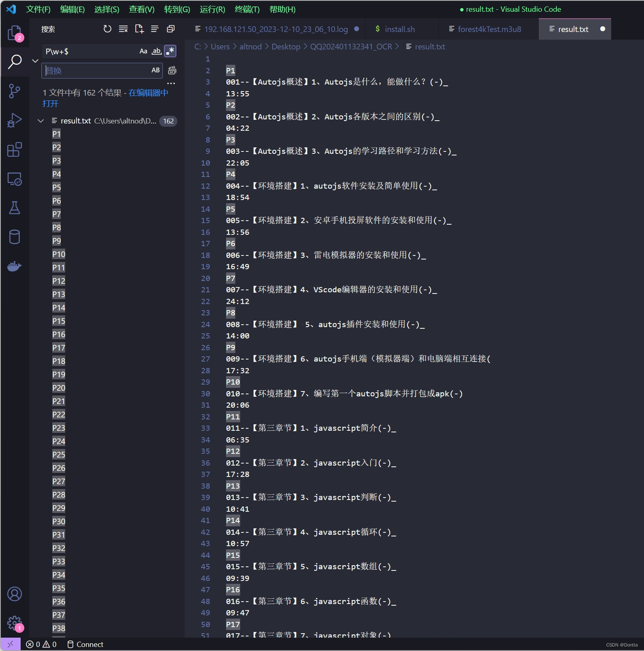The width and height of the screenshot is (644, 651).
Task: Open the Search view icon
Action: (x=15, y=62)
